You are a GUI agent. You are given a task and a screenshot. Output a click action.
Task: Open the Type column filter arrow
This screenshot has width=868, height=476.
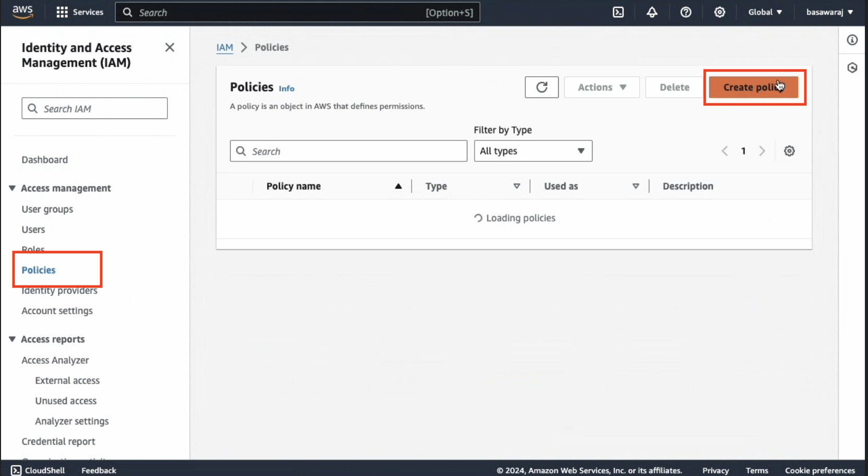coord(517,186)
